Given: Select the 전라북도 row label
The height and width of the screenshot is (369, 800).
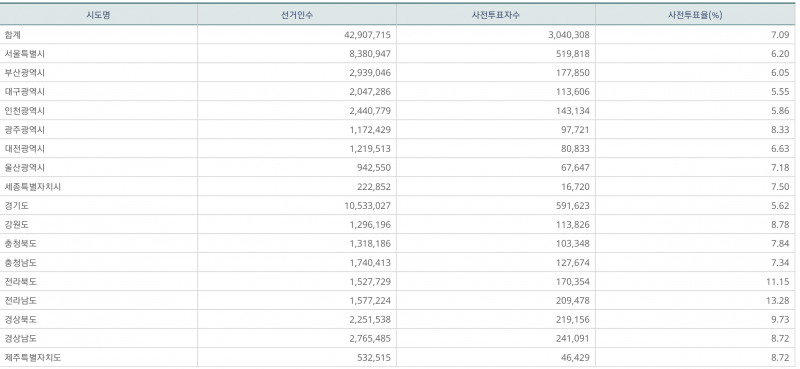Looking at the screenshot, I should pos(20,282).
